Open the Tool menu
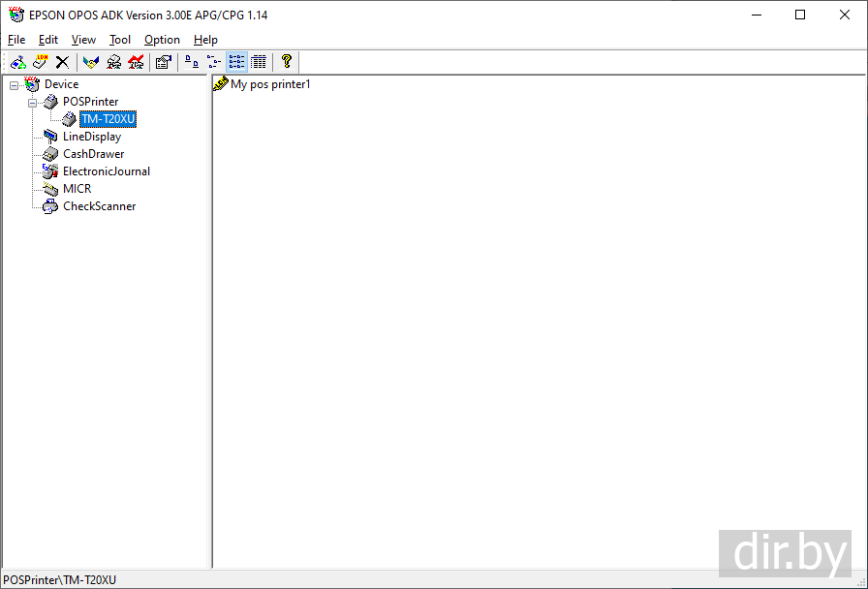The image size is (868, 589). click(x=119, y=40)
